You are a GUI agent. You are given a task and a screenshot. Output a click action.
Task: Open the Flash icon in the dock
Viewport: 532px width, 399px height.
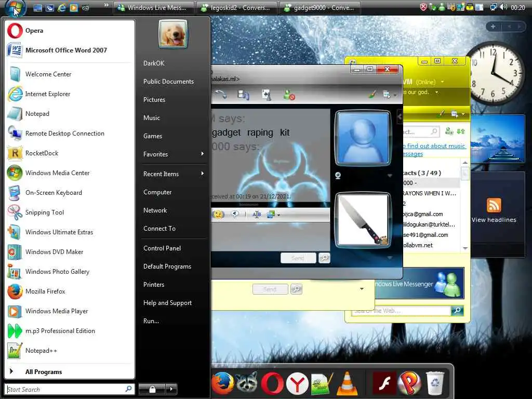click(x=384, y=384)
